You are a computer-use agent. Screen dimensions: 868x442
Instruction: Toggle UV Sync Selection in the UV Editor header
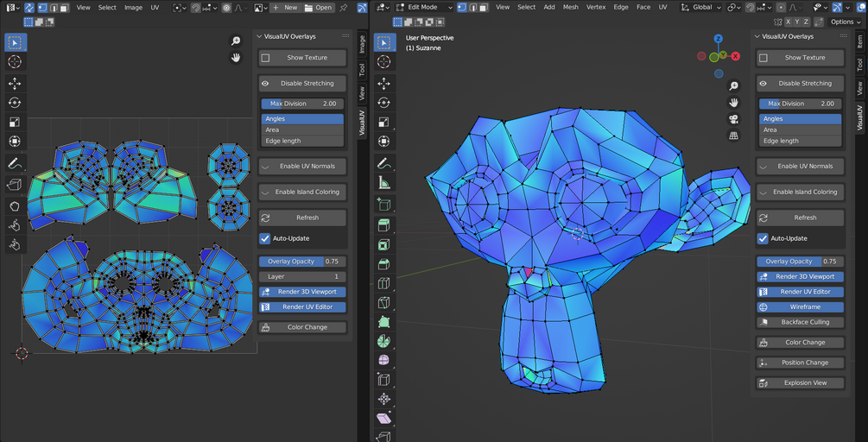click(x=29, y=7)
